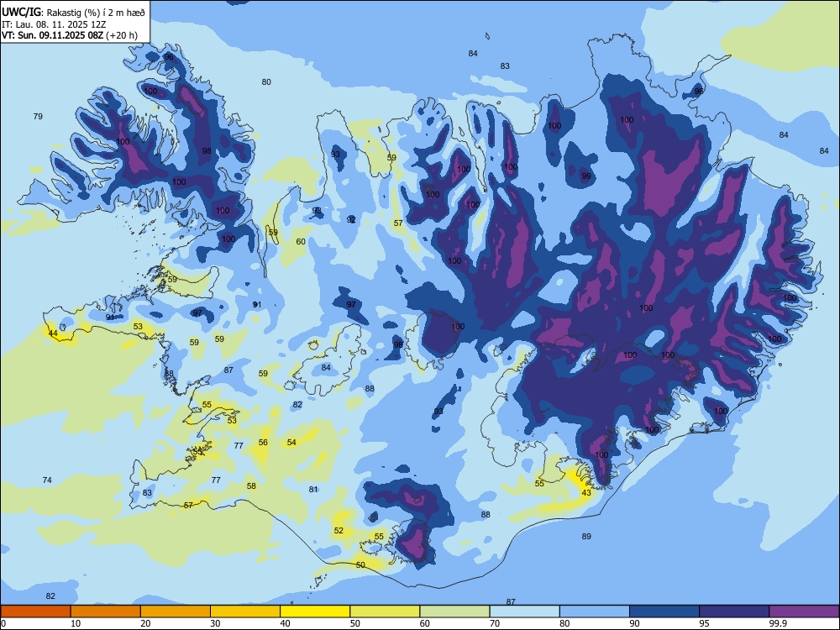The width and height of the screenshot is (840, 630).
Task: Click the humidity value '74' over the ocean
Action: 47,480
